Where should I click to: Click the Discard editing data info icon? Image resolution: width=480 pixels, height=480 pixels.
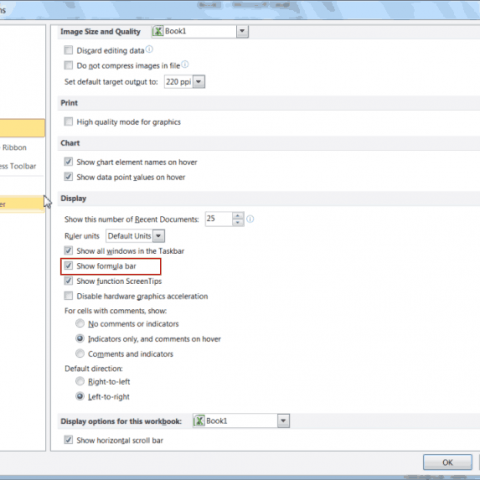149,49
